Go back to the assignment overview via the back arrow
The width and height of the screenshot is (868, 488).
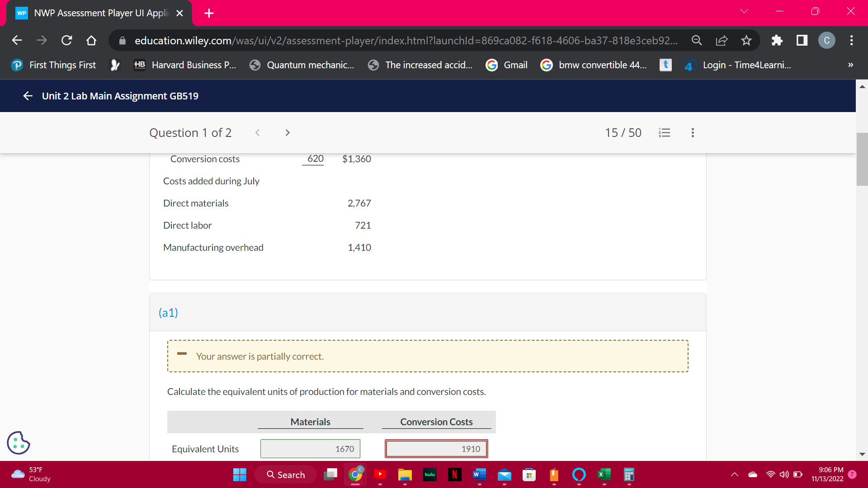tap(28, 96)
